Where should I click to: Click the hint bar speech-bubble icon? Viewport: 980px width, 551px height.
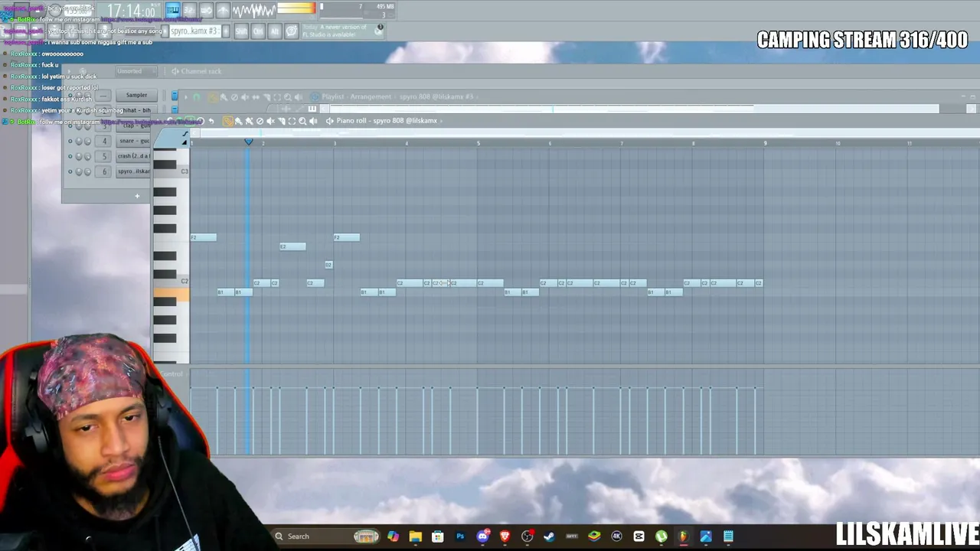click(292, 31)
